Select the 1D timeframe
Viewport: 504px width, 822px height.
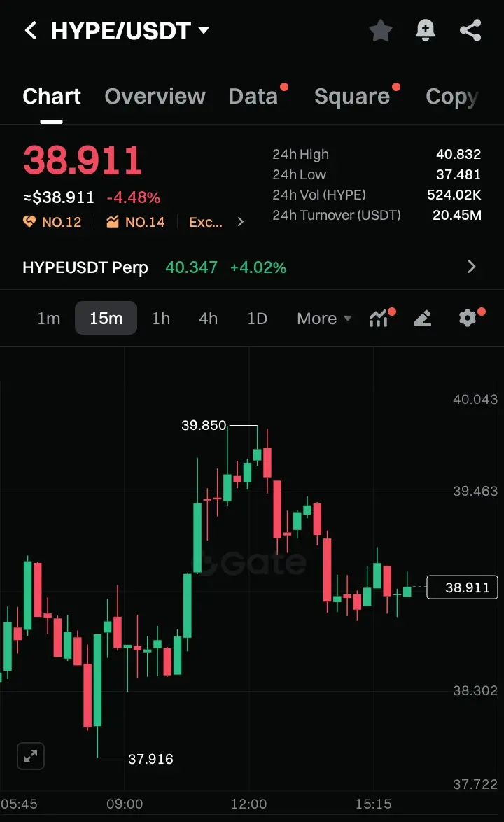click(x=257, y=318)
